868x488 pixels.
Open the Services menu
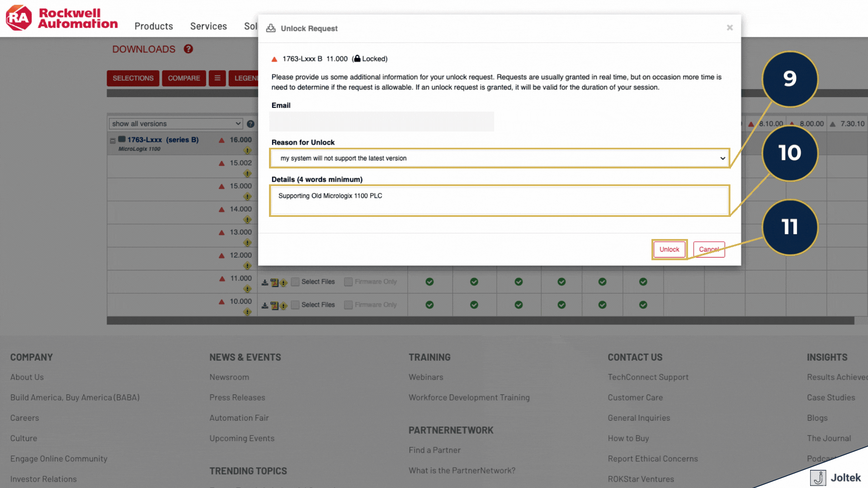208,26
